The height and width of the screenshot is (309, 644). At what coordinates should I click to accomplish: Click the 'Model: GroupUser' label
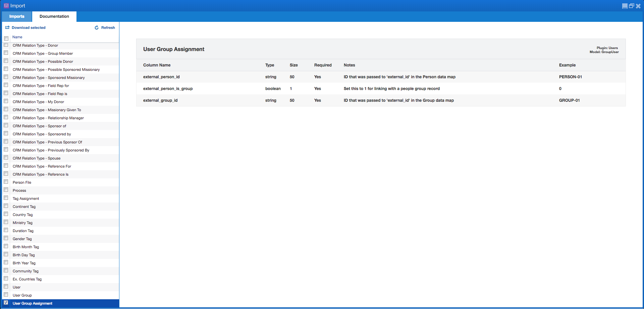click(604, 52)
